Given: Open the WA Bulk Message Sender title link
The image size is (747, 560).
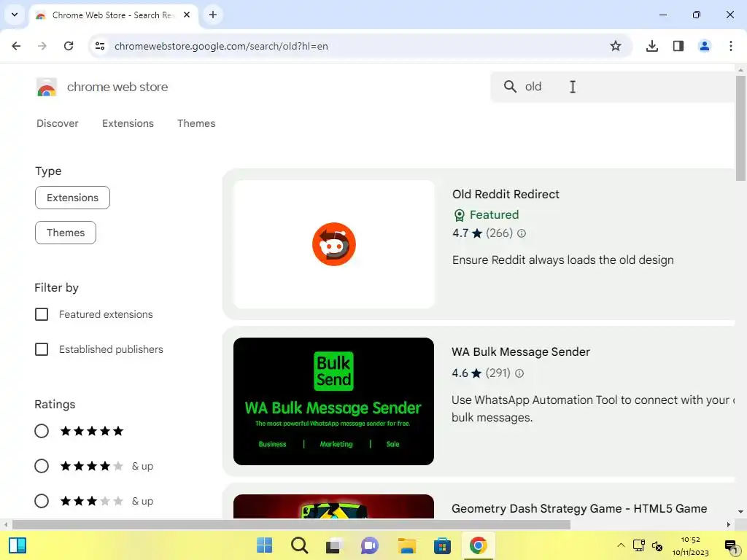Looking at the screenshot, I should (x=521, y=352).
